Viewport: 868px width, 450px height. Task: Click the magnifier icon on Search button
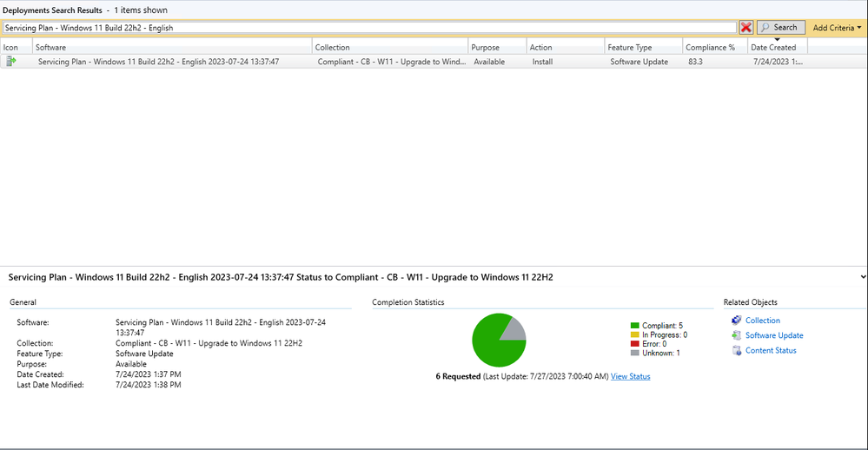(x=765, y=27)
